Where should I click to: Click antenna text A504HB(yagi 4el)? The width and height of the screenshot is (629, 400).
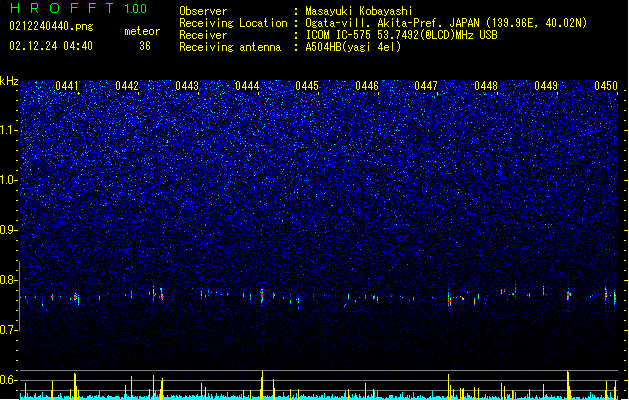pyautogui.click(x=353, y=47)
